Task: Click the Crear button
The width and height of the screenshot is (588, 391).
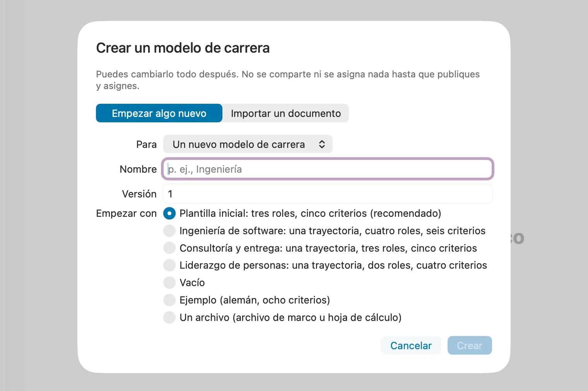Action: coord(470,345)
